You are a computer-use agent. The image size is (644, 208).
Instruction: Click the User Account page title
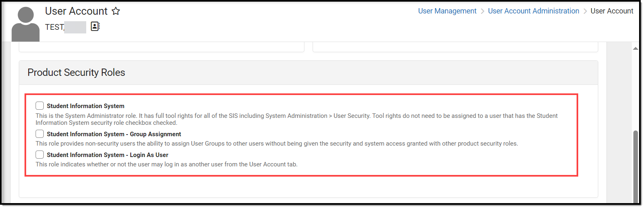click(x=76, y=11)
